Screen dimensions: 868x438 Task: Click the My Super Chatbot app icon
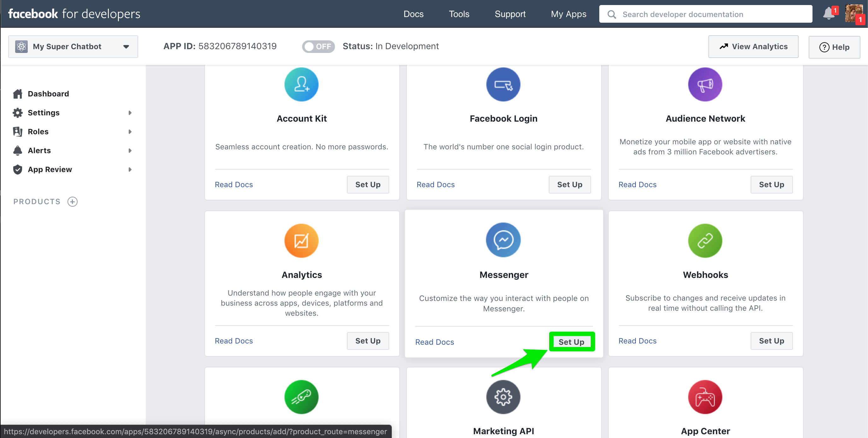[21, 46]
